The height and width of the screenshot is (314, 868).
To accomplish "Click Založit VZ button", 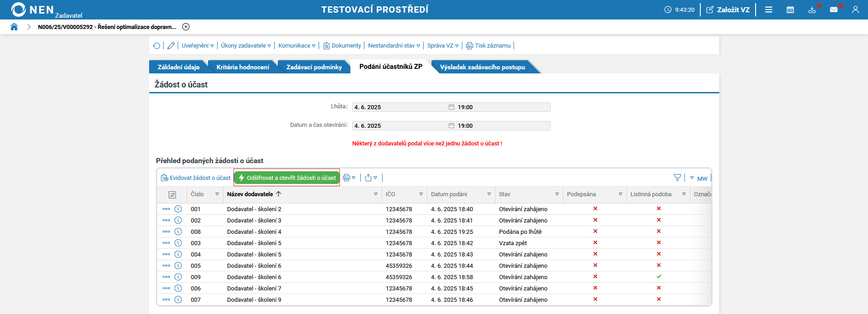I will (728, 10).
